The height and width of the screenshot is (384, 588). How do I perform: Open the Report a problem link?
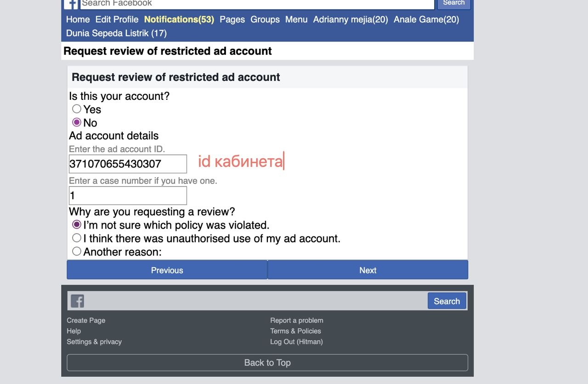click(x=297, y=320)
